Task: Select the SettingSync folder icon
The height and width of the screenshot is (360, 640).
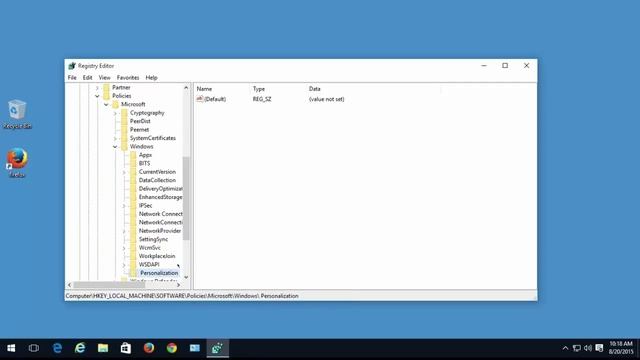Action: 133,239
